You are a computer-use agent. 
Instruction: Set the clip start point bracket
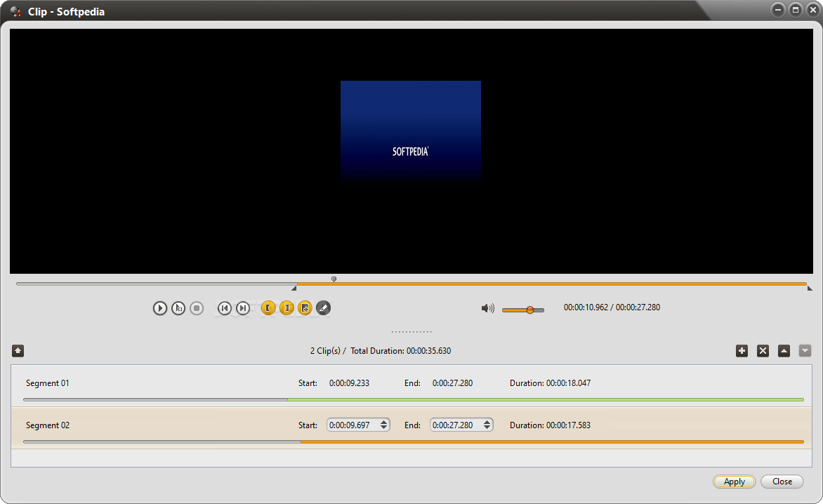click(268, 308)
